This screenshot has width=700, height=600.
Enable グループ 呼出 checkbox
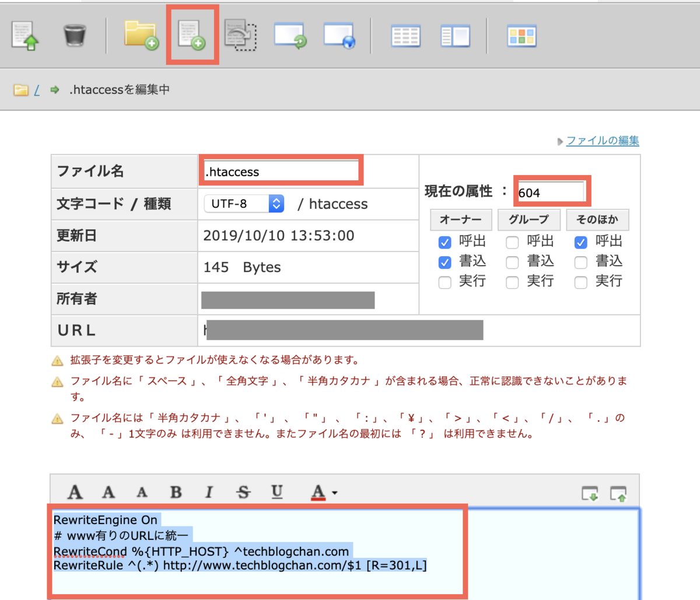(x=512, y=242)
